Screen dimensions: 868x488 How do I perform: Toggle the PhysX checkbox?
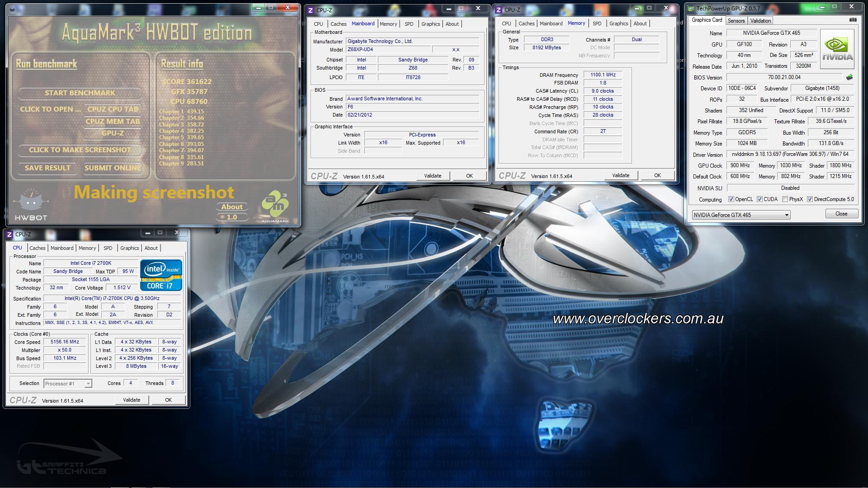pyautogui.click(x=785, y=199)
